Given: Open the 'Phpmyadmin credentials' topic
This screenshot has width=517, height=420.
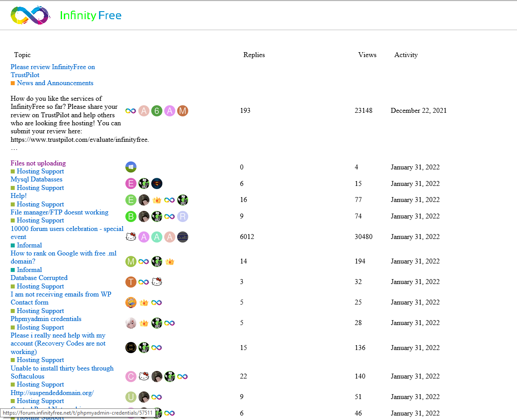Looking at the screenshot, I should [x=46, y=319].
